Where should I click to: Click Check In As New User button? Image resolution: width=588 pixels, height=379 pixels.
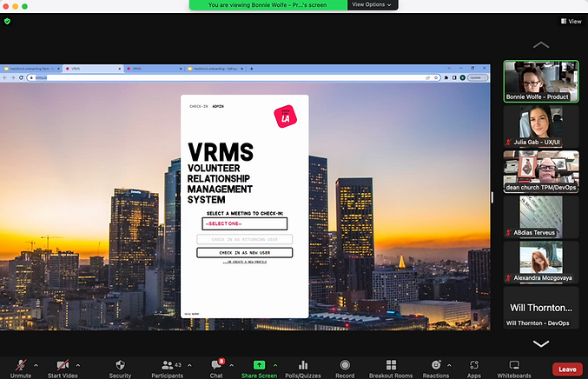point(245,253)
